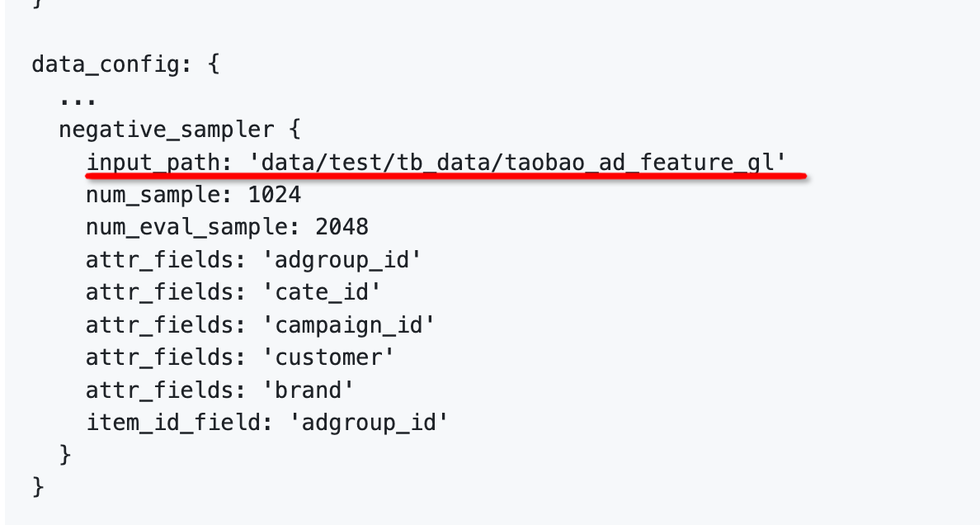The image size is (980, 525).
Task: Click the 'customer' attribute value
Action: tap(328, 357)
